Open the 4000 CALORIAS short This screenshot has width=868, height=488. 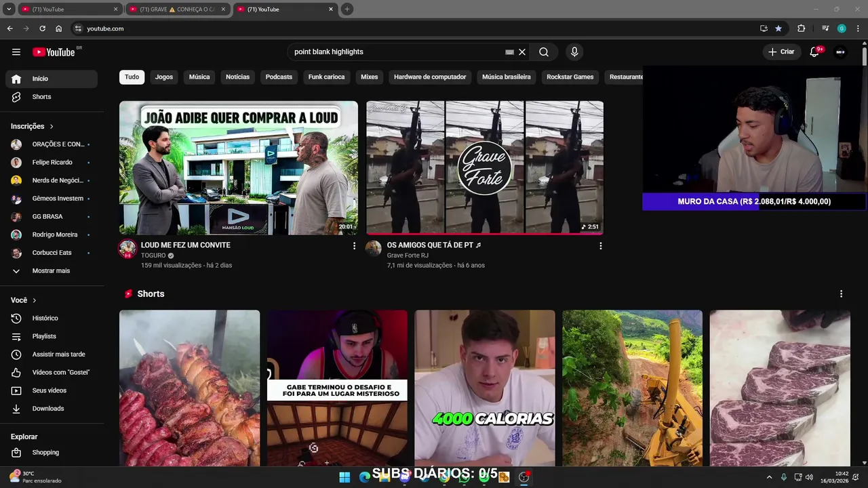[x=485, y=388]
